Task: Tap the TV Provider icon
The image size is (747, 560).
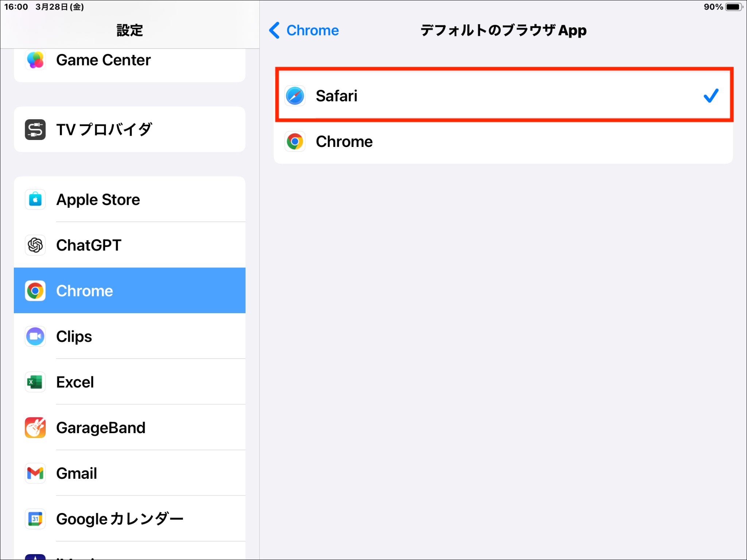Action: pos(35,129)
